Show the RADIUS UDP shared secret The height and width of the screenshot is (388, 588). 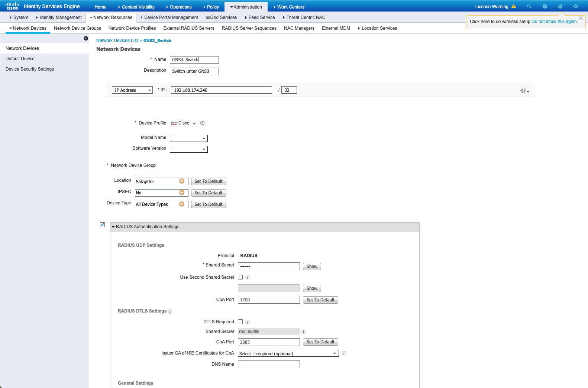pyautogui.click(x=312, y=266)
